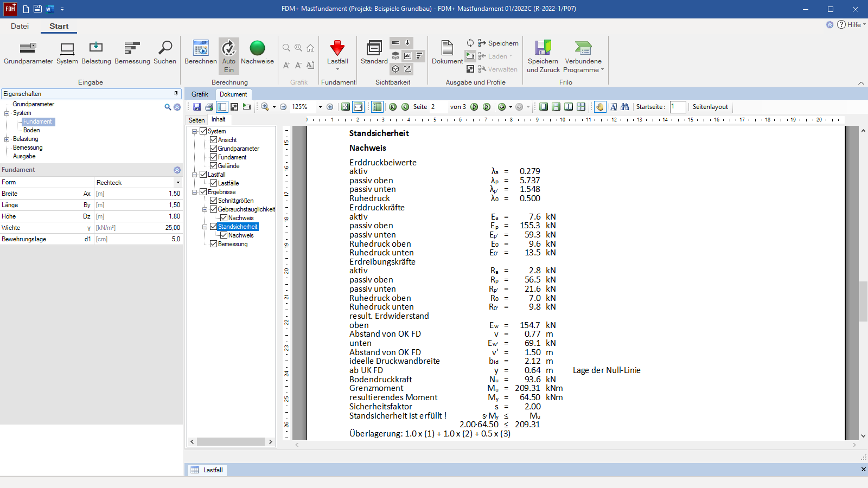This screenshot has width=868, height=488.
Task: Toggle the Gelände checkbox
Action: point(214,166)
